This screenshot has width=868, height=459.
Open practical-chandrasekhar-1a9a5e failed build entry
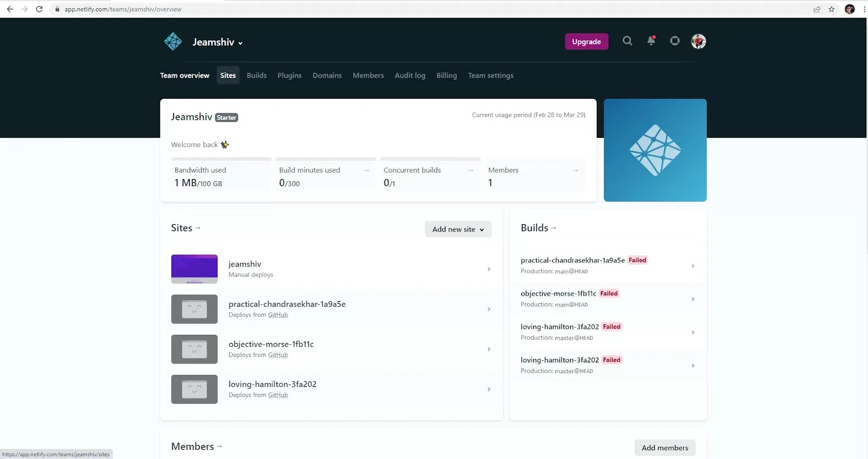tap(608, 265)
